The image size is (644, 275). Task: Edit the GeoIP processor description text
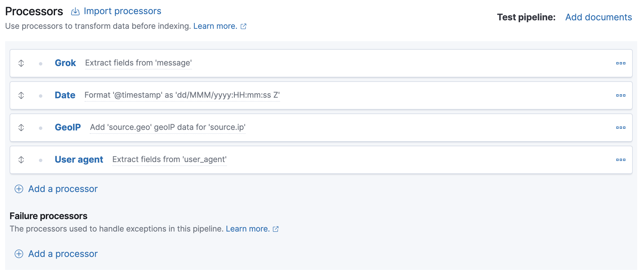pos(167,128)
